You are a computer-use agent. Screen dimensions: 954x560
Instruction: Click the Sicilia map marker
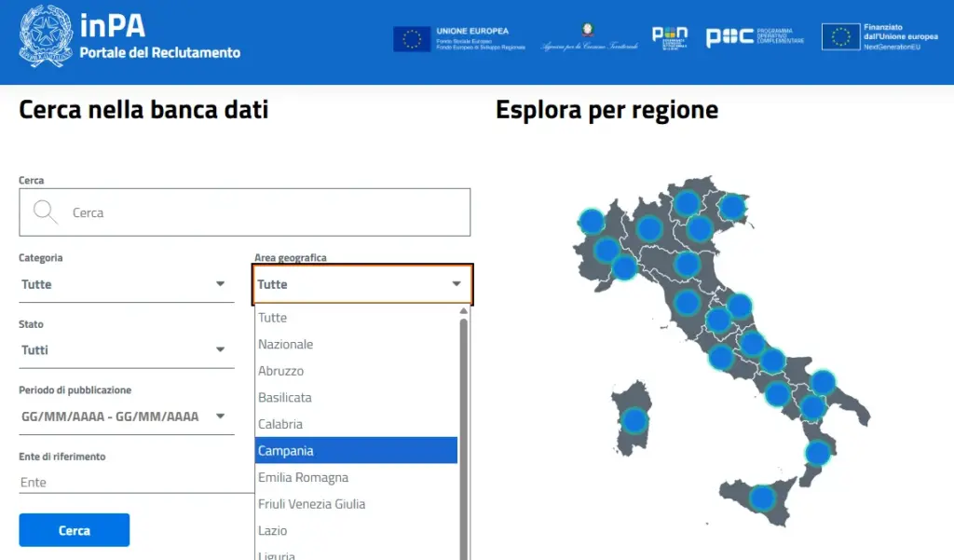pos(762,499)
